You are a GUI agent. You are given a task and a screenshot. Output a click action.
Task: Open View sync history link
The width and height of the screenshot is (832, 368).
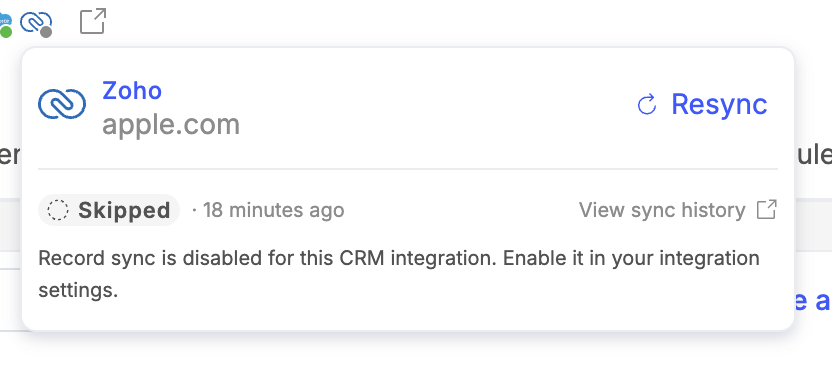tap(662, 210)
